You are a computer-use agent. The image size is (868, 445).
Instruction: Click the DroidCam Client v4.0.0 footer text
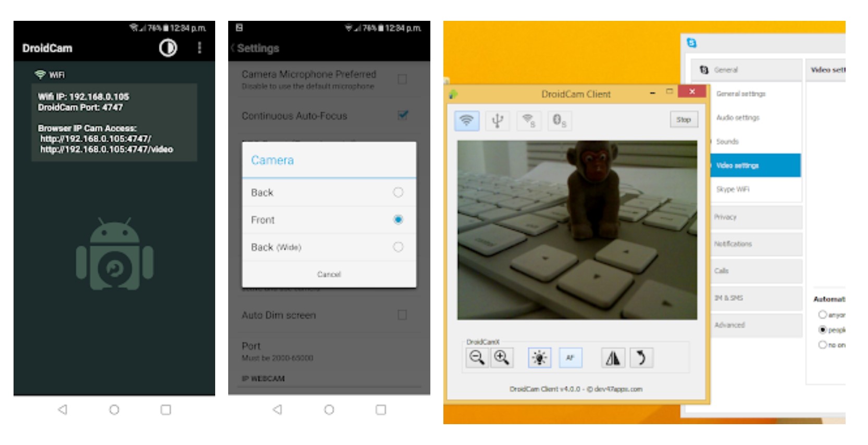tap(576, 389)
